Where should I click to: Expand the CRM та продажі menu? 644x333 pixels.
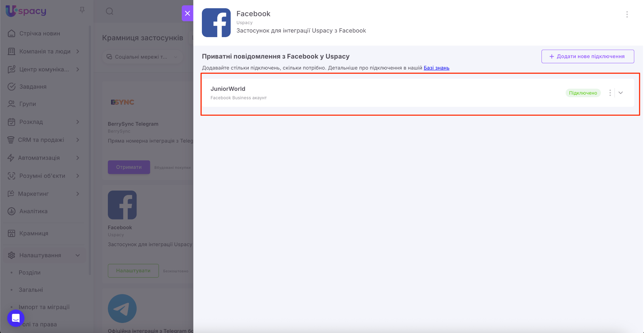coord(77,140)
